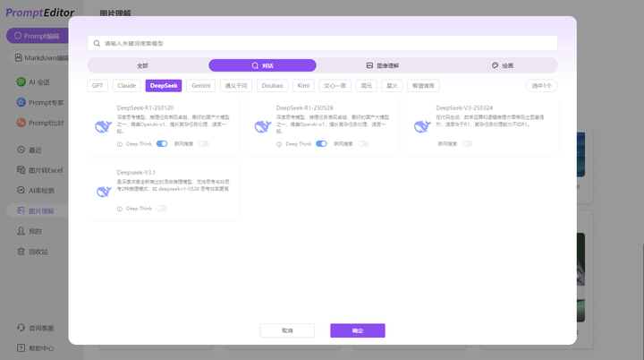This screenshot has height=360, width=644.
Task: Click the 图片转Excel sidebar icon
Action: 21,170
